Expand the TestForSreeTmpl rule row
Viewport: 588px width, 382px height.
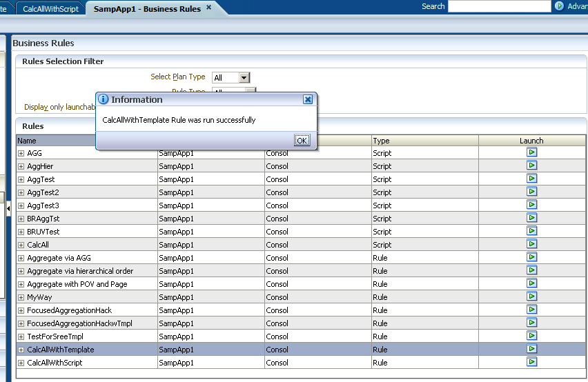(x=21, y=336)
